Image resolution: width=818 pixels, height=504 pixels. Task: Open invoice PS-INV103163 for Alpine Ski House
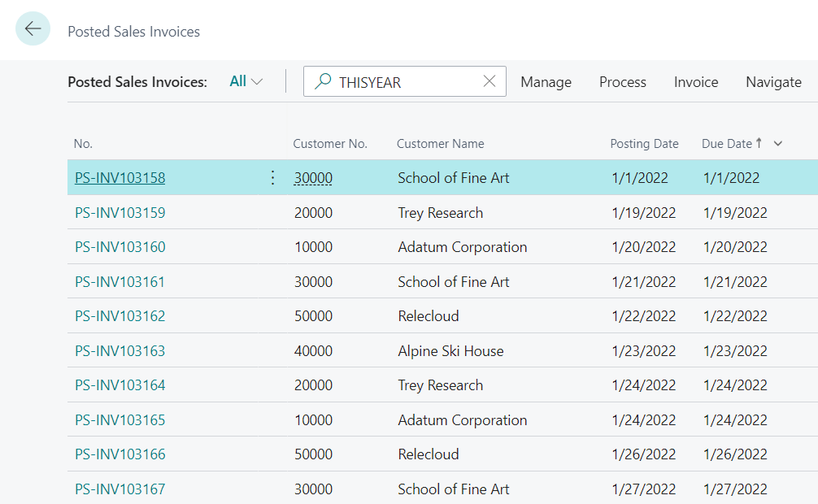pos(120,350)
